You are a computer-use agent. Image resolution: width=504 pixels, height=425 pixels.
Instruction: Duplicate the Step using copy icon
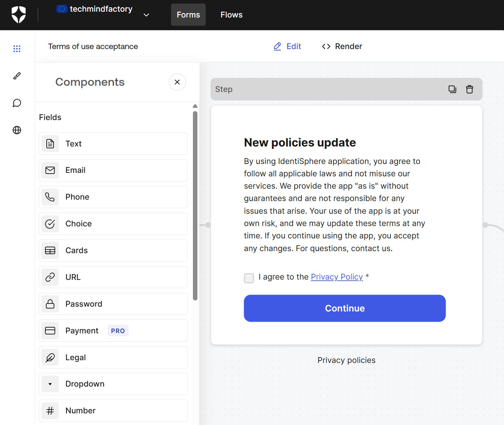click(452, 89)
